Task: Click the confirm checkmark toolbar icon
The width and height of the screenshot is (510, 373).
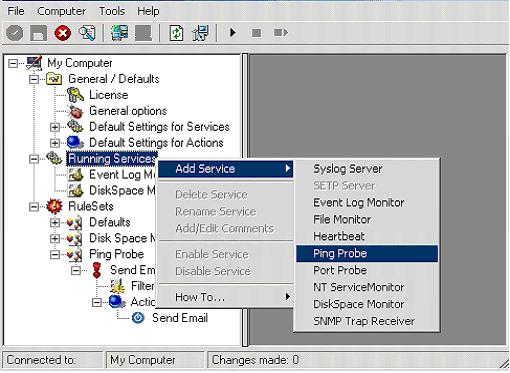Action: pos(14,33)
